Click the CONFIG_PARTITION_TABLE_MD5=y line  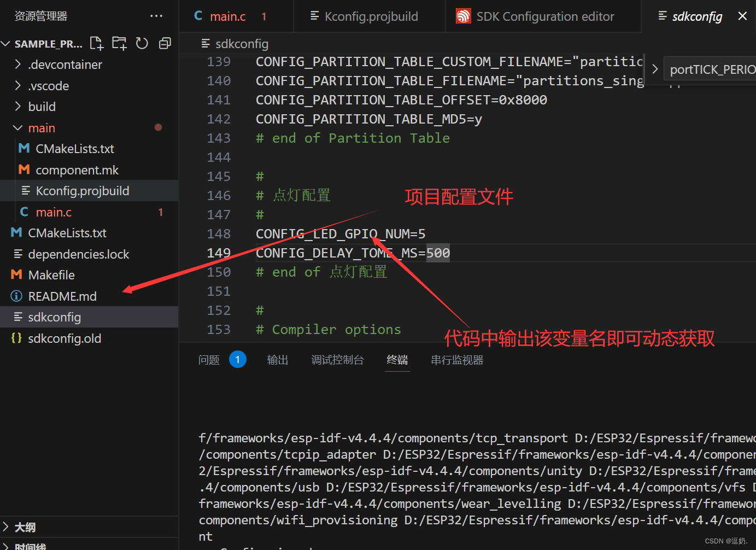369,119
